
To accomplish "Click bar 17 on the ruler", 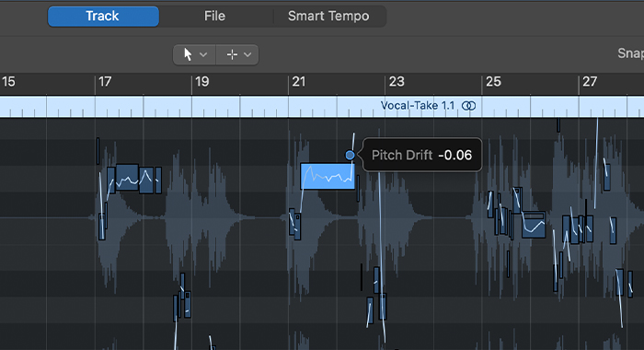I will (x=105, y=82).
